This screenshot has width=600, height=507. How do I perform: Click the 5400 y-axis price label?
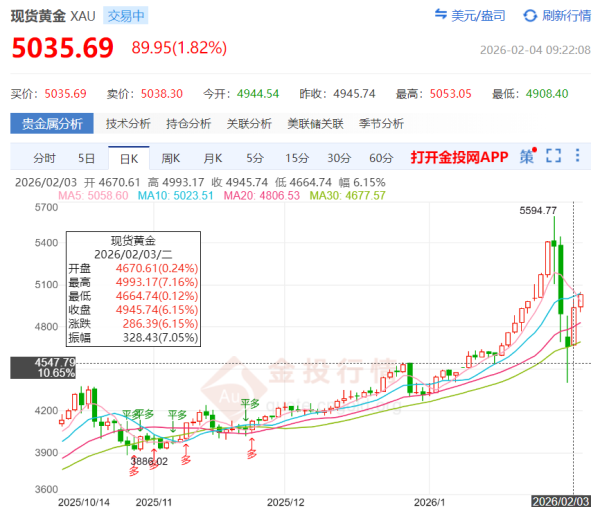click(x=46, y=243)
